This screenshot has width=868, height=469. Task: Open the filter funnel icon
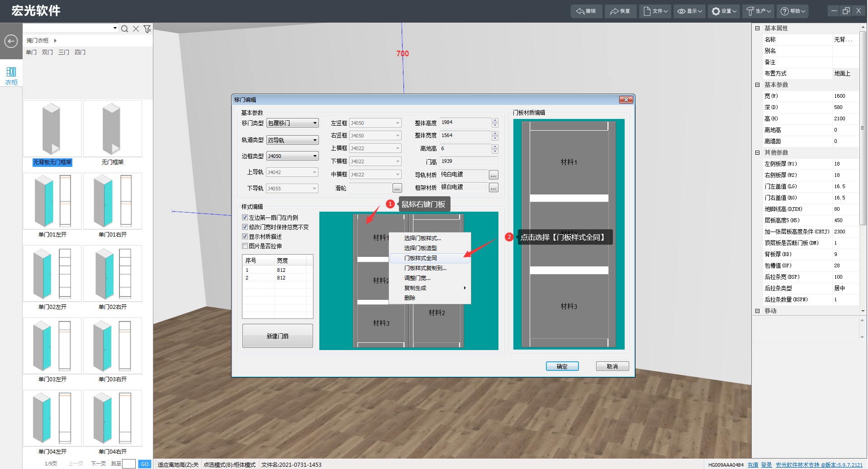(x=147, y=28)
